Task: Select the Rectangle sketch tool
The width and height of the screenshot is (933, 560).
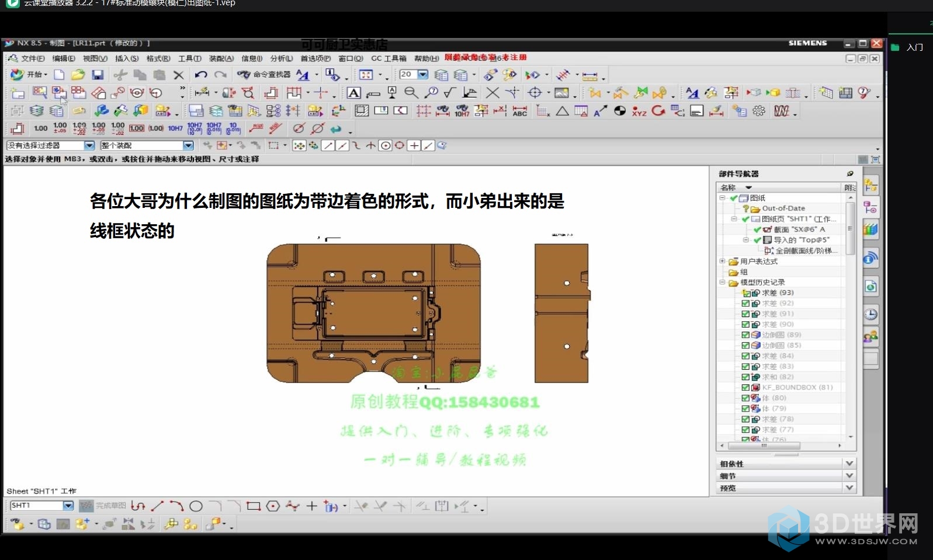Action: click(253, 506)
